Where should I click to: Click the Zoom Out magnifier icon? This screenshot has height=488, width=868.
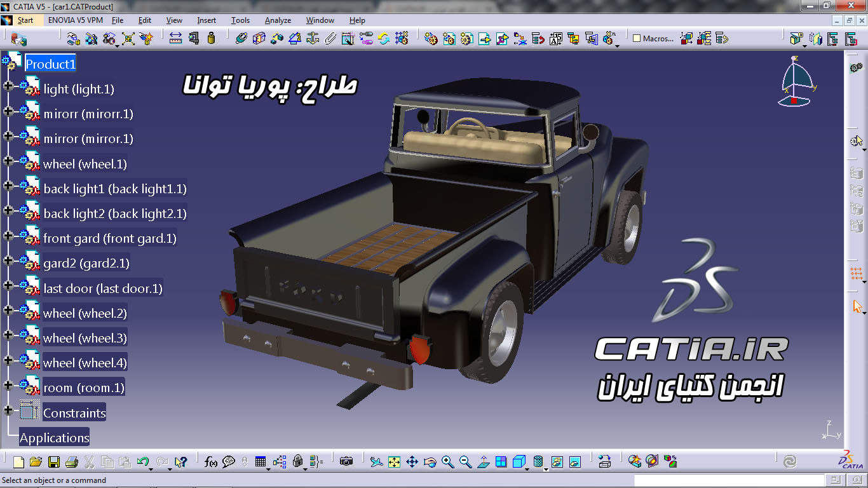465,462
